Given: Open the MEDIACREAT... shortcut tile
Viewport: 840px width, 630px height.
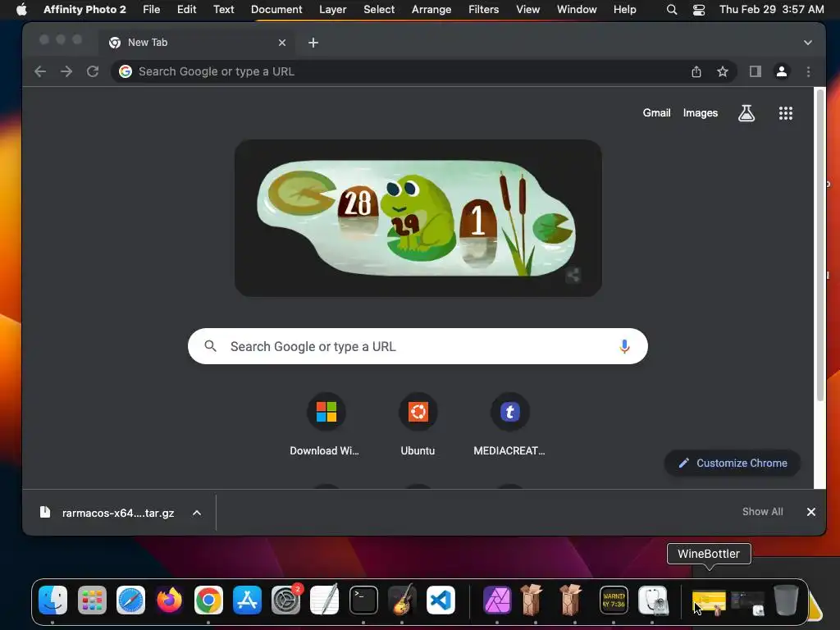Looking at the screenshot, I should coord(509,425).
